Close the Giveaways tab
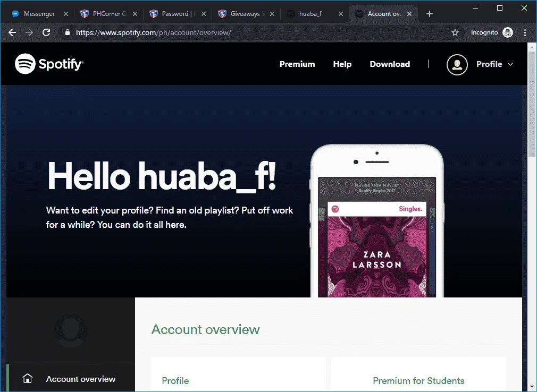Image resolution: width=537 pixels, height=392 pixels. pyautogui.click(x=272, y=14)
